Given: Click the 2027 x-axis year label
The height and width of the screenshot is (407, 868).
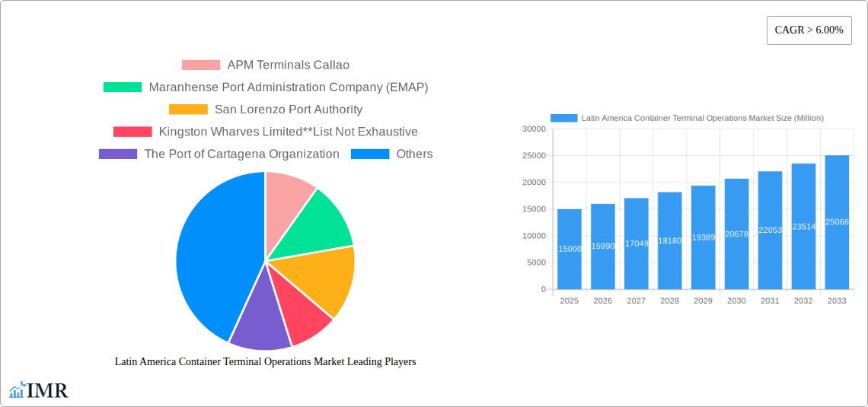Looking at the screenshot, I should (x=636, y=300).
